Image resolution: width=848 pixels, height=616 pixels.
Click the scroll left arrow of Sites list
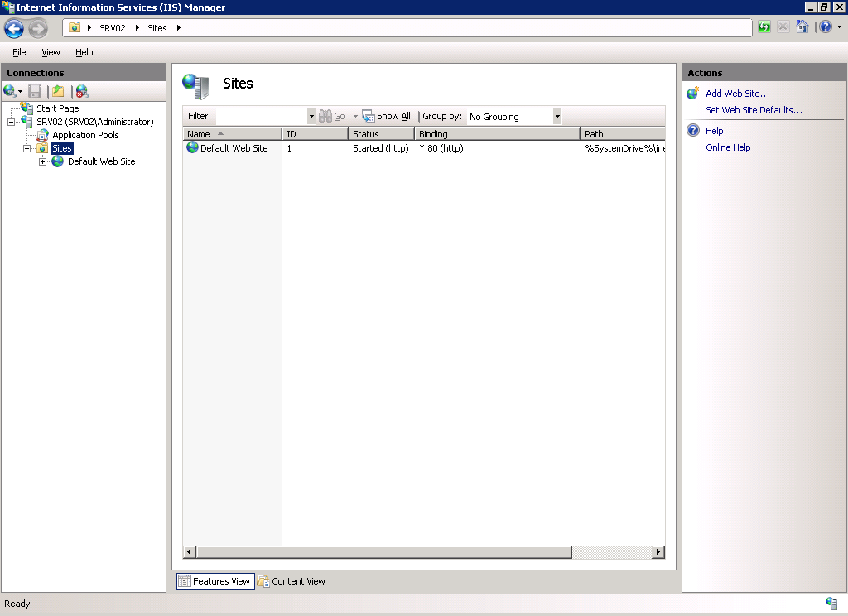pyautogui.click(x=190, y=551)
